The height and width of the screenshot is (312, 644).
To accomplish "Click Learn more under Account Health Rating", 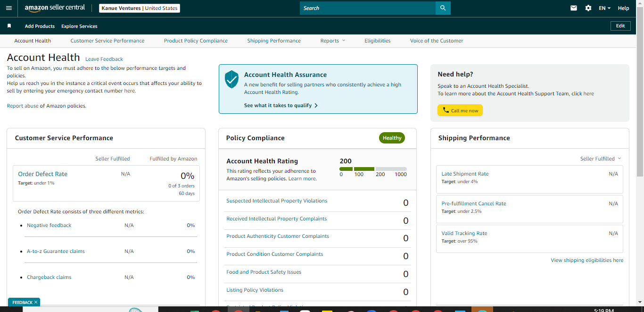I will [302, 178].
